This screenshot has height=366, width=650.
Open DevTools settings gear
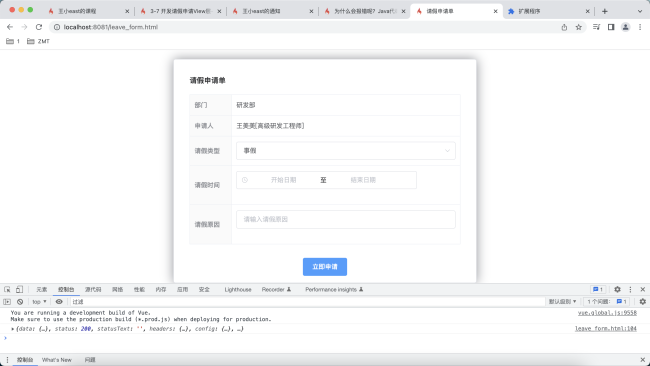tap(617, 289)
